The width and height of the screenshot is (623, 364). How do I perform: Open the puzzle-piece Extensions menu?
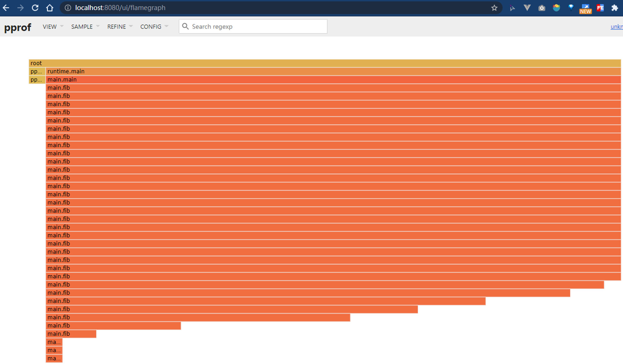coord(615,8)
